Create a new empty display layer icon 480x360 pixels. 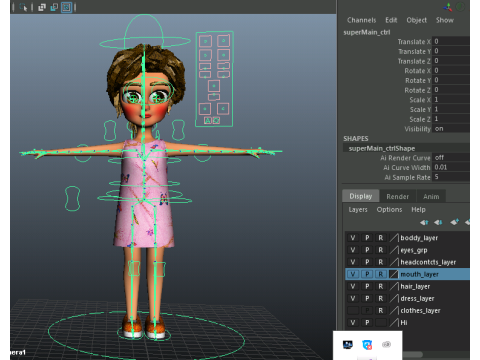454,222
